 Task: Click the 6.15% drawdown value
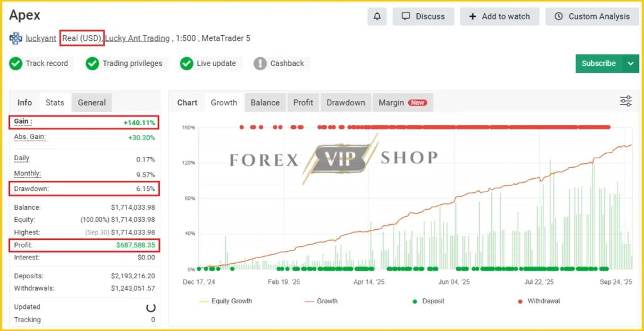click(146, 189)
